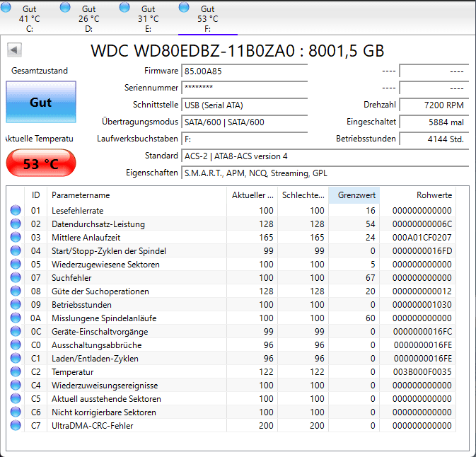The height and width of the screenshot is (457, 476).
Task: Click status orb of Lesefehlerrate row
Action: 16,210
